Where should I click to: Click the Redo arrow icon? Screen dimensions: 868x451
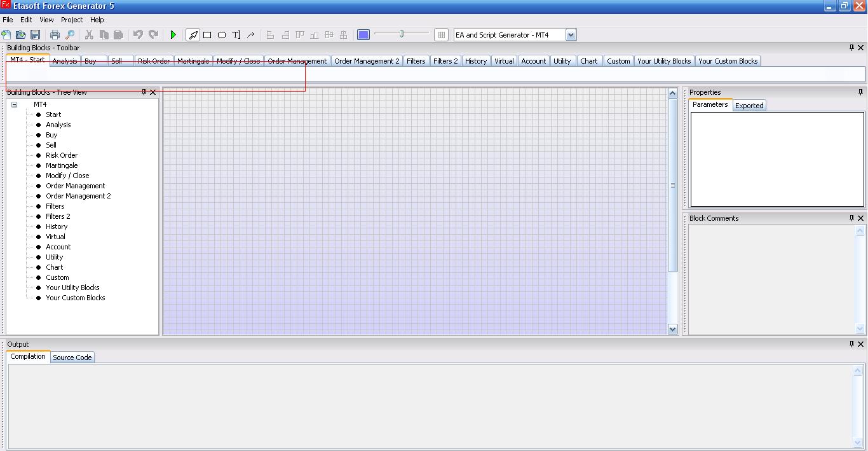(x=153, y=35)
